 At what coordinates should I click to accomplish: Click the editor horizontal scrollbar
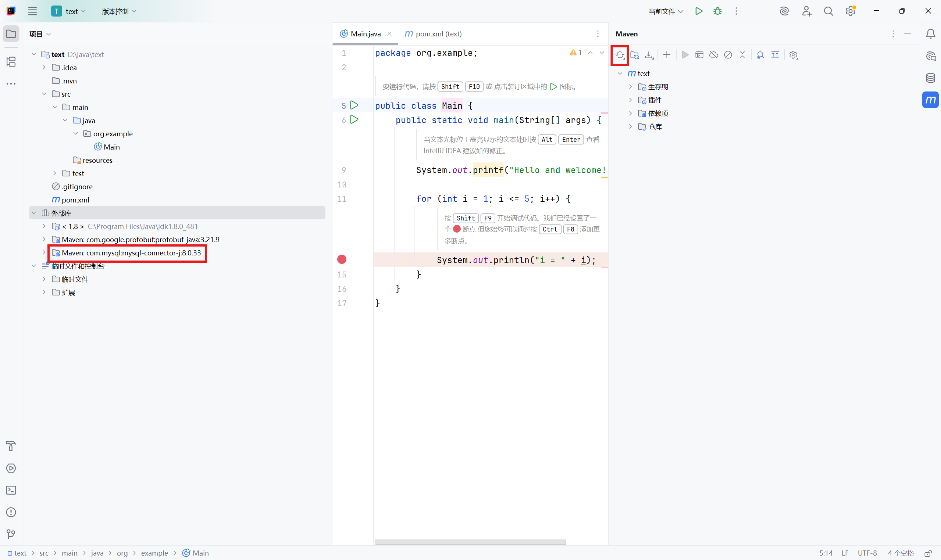tap(470, 542)
